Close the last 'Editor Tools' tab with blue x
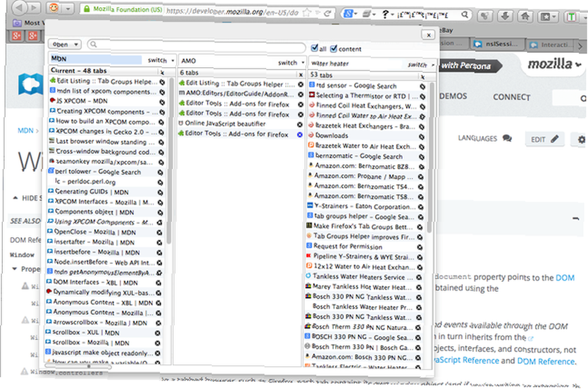This screenshot has width=588, height=389. pyautogui.click(x=300, y=134)
